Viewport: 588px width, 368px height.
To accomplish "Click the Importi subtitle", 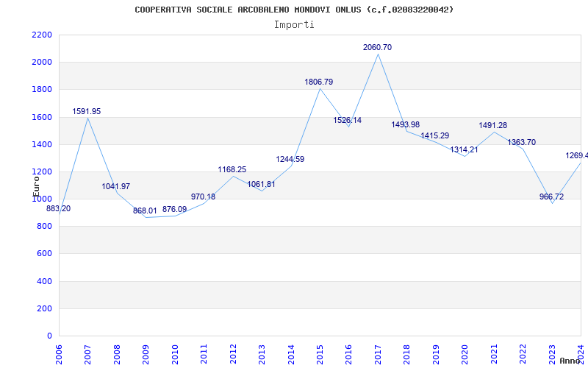I will click(294, 25).
